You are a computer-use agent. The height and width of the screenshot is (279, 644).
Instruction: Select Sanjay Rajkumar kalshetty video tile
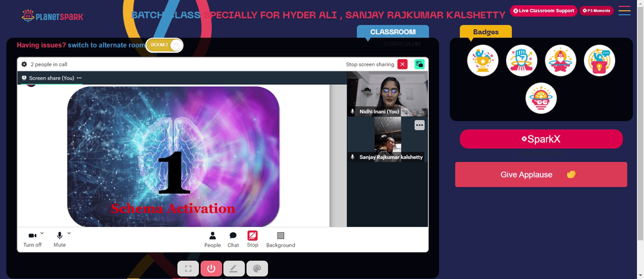(387, 139)
